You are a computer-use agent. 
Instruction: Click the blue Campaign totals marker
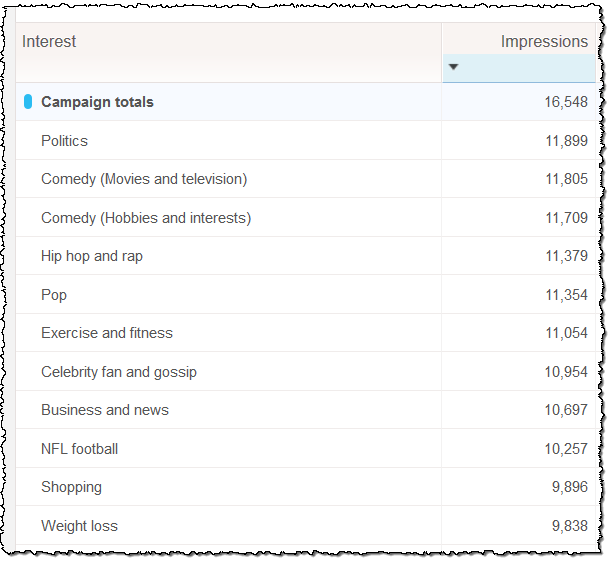(x=28, y=102)
